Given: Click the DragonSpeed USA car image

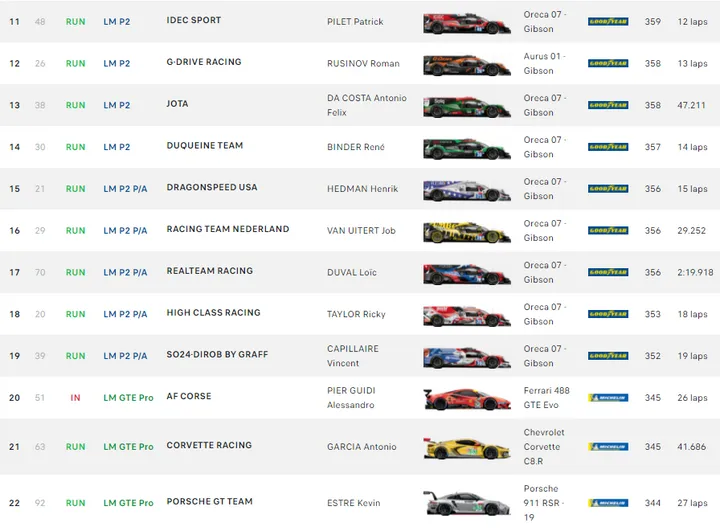Looking at the screenshot, I should click(467, 190).
